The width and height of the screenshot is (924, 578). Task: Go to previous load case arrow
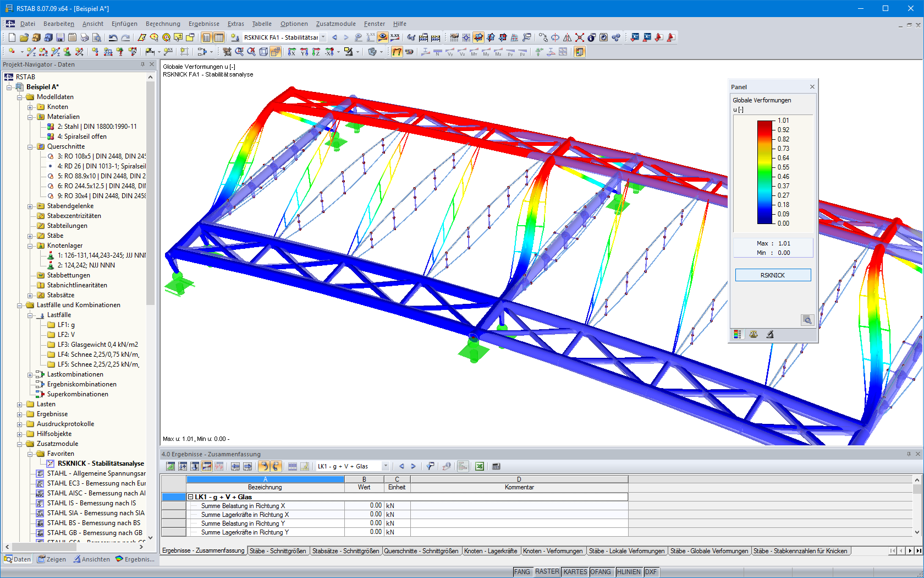pyautogui.click(x=334, y=37)
